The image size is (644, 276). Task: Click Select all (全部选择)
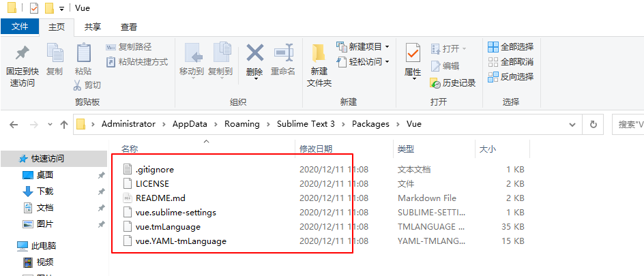[510, 47]
